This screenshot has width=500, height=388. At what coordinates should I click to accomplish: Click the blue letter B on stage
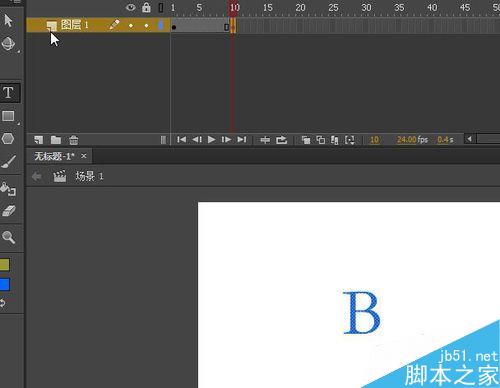[x=362, y=312]
